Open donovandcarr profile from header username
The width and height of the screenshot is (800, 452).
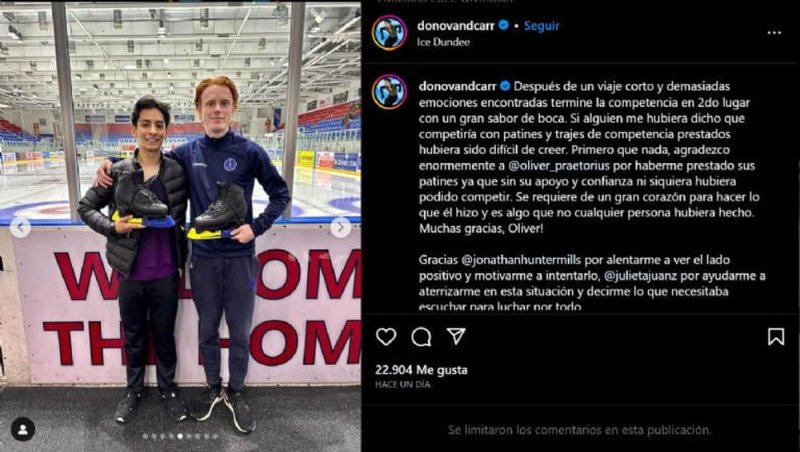click(456, 26)
